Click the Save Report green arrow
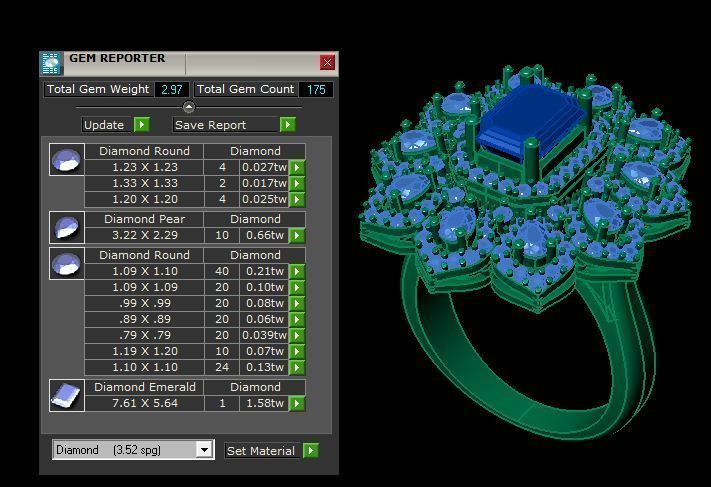This screenshot has width=711, height=487. (287, 124)
